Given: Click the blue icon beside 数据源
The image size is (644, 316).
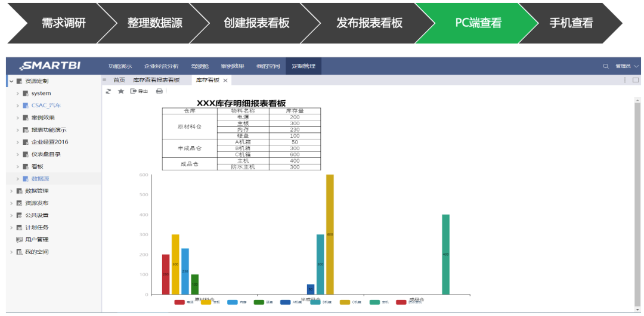Looking at the screenshot, I should (26, 179).
